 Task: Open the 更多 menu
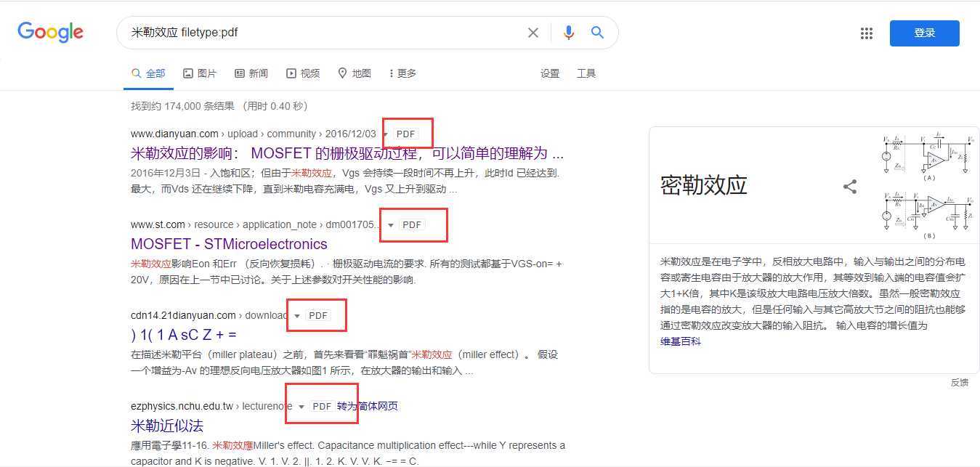pos(403,73)
